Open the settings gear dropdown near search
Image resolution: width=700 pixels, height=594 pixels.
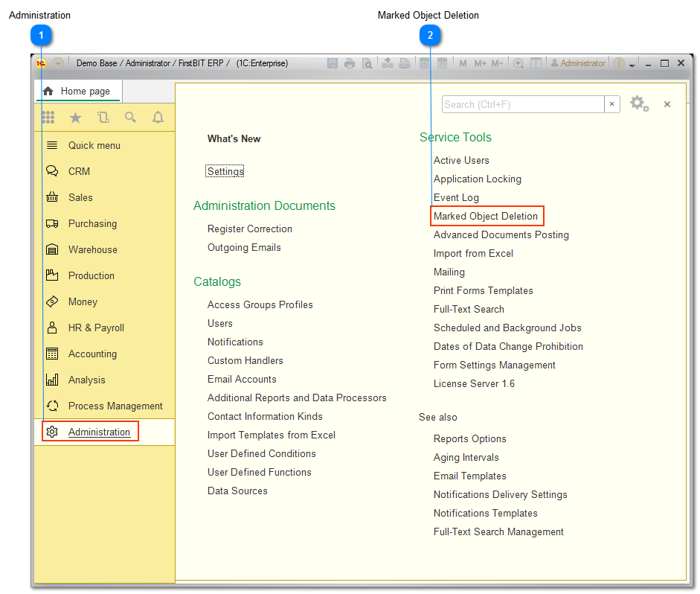pos(638,103)
